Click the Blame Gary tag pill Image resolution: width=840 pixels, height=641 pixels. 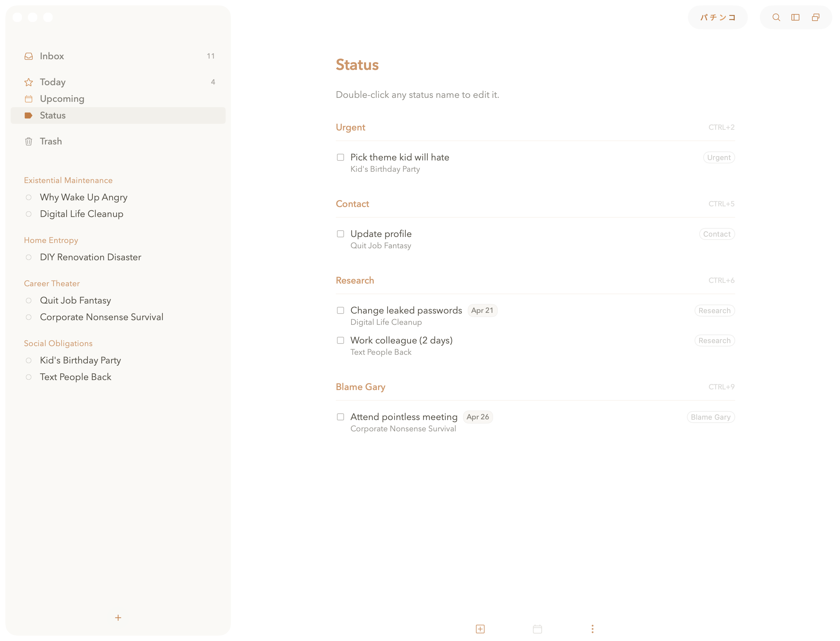click(710, 417)
